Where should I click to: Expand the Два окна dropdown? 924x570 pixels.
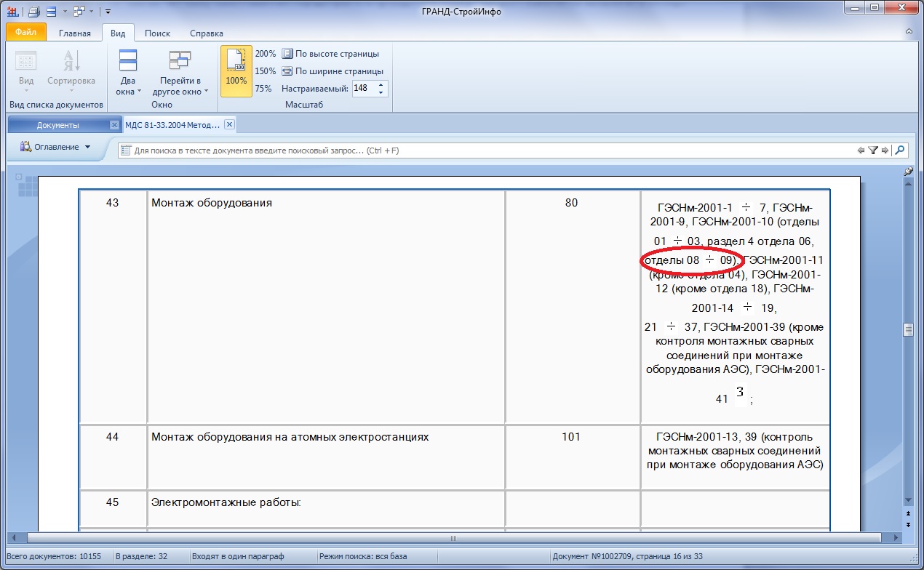point(128,86)
